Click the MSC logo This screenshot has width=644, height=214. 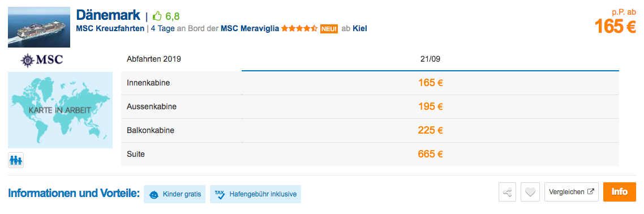coord(42,60)
